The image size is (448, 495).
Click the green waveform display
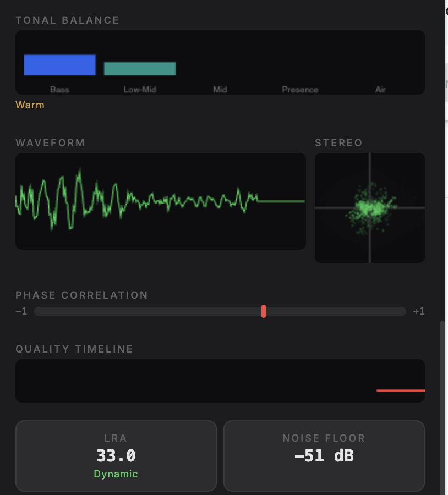[161, 201]
